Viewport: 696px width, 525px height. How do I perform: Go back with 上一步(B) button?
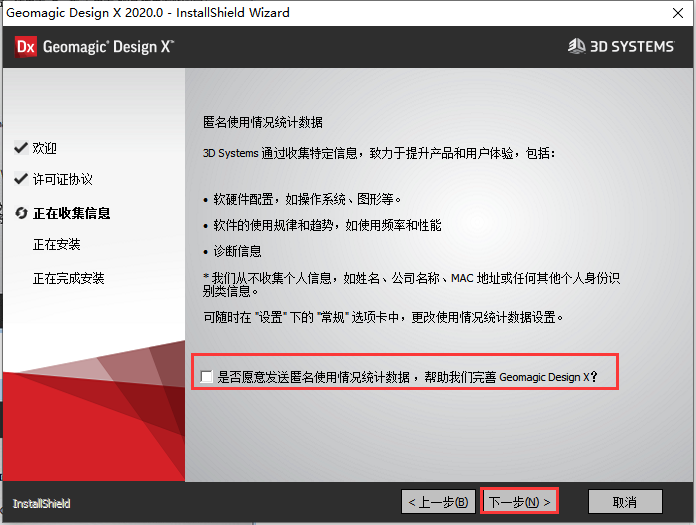(438, 502)
